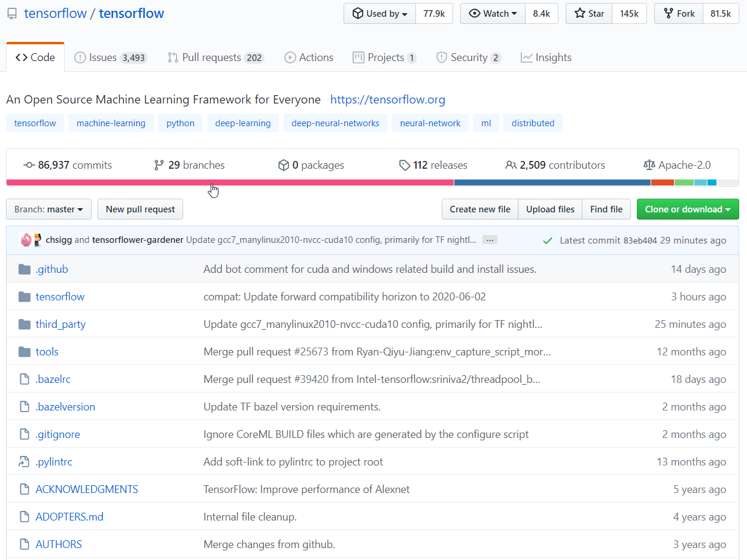This screenshot has width=747, height=560.
Task: Click the ml topic tag
Action: coord(486,123)
